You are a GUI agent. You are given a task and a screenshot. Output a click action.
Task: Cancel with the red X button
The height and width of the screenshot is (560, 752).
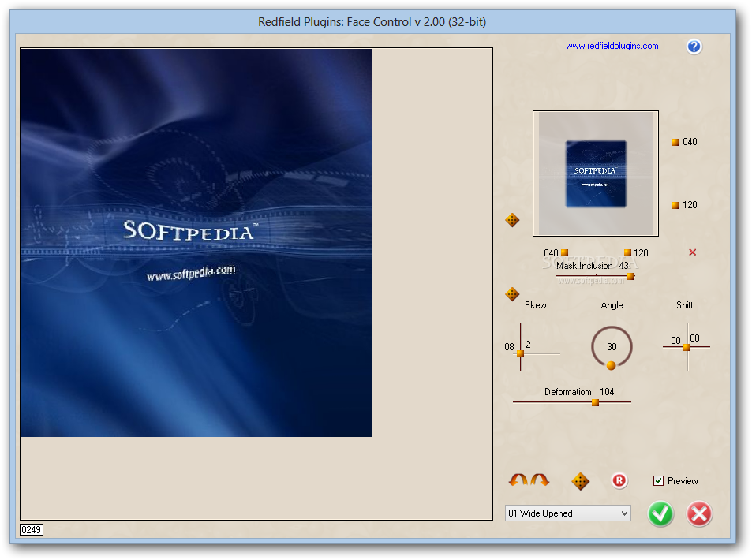(699, 514)
